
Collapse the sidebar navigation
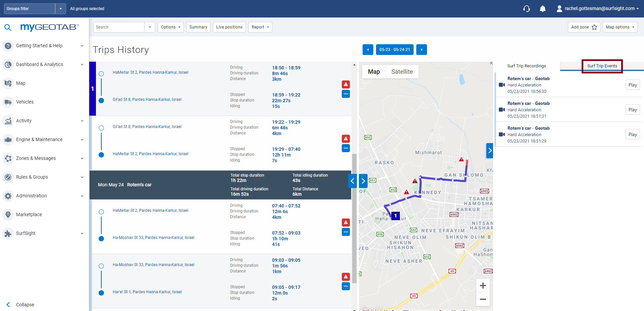(x=20, y=305)
